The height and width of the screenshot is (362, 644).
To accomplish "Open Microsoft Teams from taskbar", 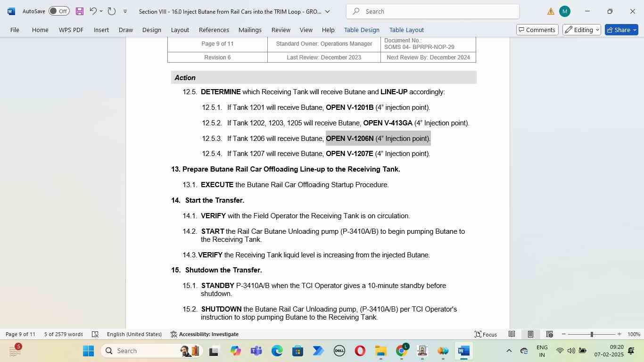I will tap(256, 351).
